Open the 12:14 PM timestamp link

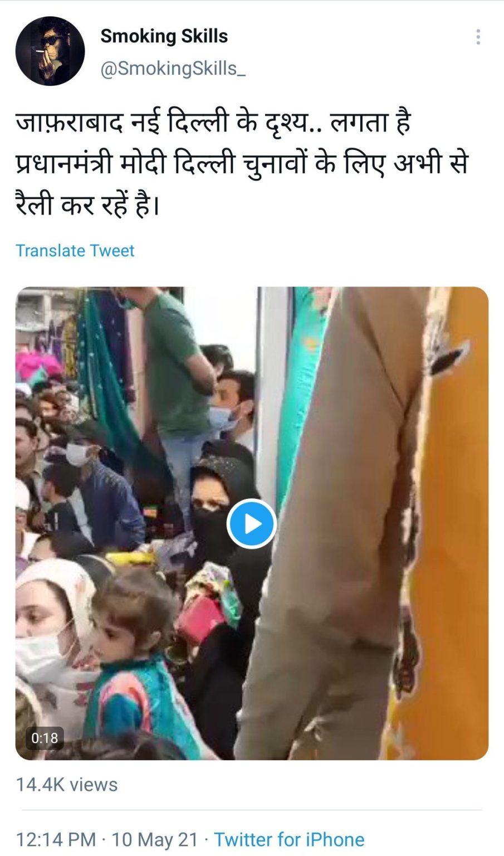(x=56, y=839)
